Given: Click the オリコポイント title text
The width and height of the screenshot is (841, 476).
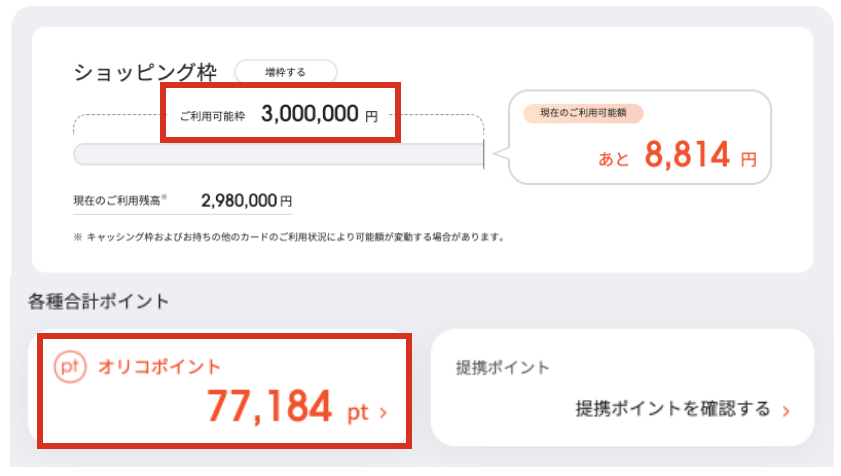Looking at the screenshot, I should (x=159, y=367).
